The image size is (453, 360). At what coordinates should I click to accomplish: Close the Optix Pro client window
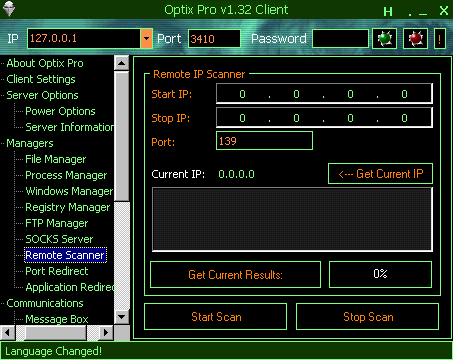(444, 11)
